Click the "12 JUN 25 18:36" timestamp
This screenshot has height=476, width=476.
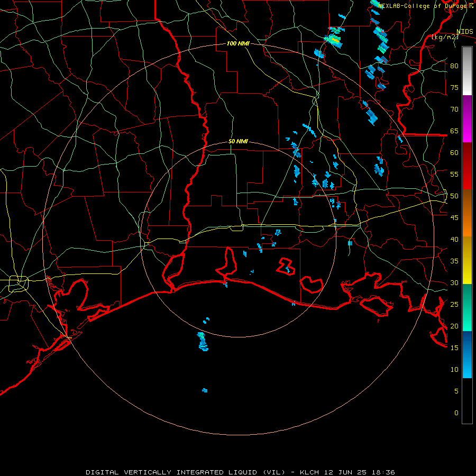(360, 472)
